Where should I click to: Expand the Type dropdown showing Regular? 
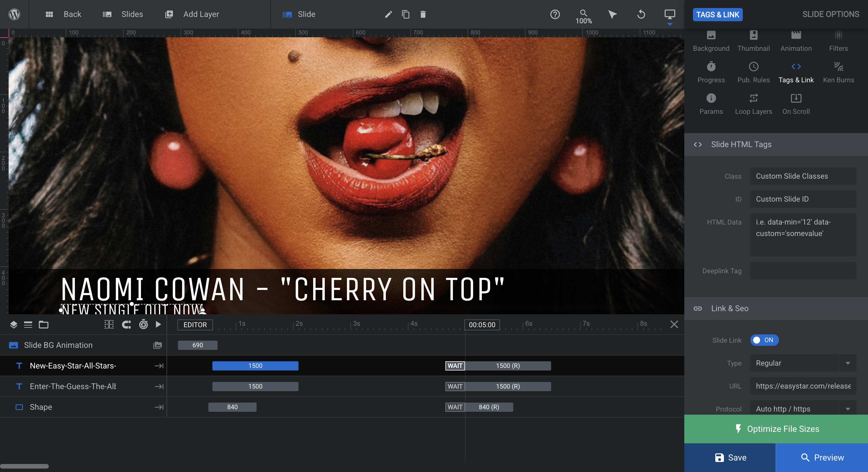(803, 363)
